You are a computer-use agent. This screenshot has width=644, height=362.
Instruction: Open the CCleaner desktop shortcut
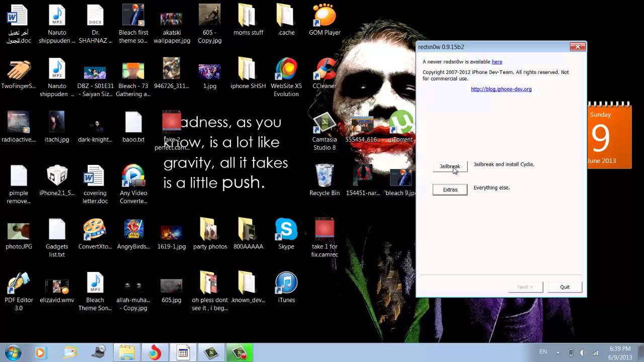pyautogui.click(x=325, y=73)
